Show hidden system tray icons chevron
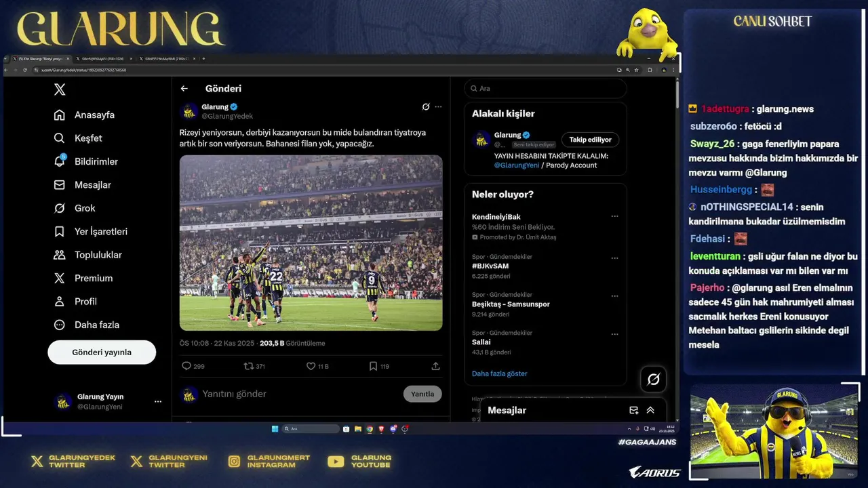Screen dimensions: 868x488 [629, 429]
